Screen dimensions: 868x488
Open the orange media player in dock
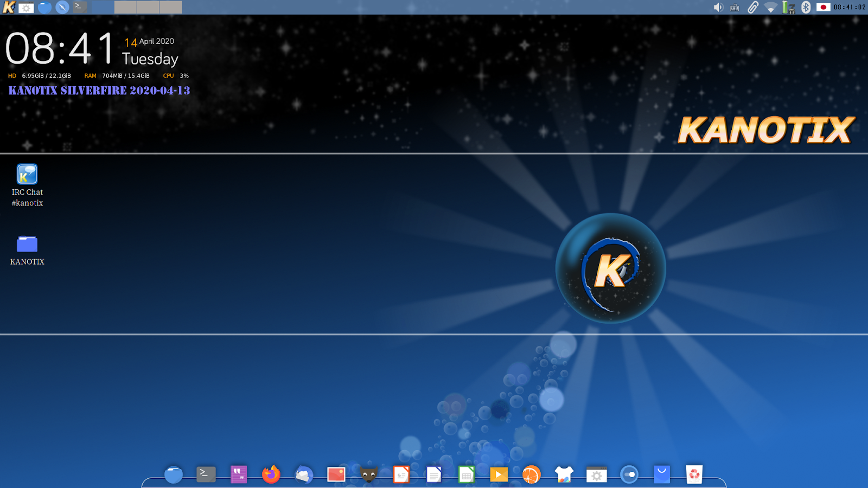click(499, 474)
